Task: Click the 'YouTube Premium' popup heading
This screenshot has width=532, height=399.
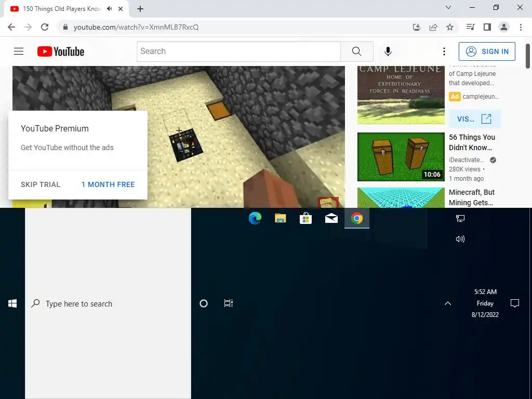Action: click(x=55, y=129)
